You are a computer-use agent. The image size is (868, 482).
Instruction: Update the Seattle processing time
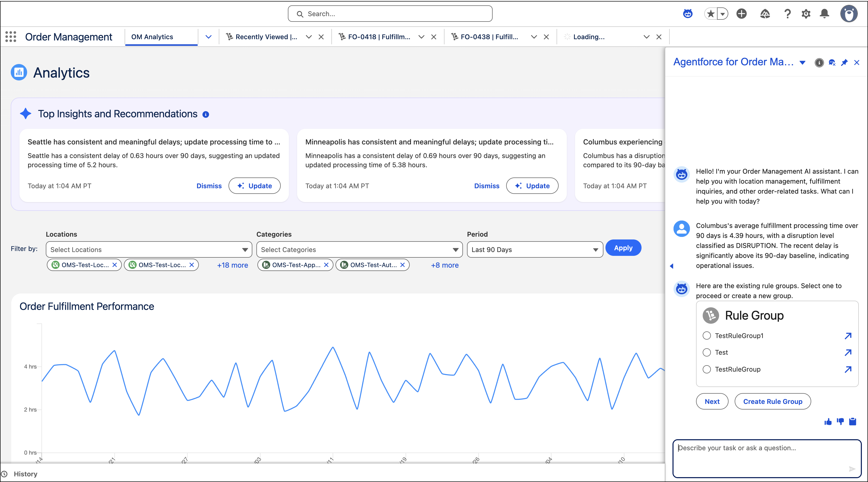click(254, 186)
